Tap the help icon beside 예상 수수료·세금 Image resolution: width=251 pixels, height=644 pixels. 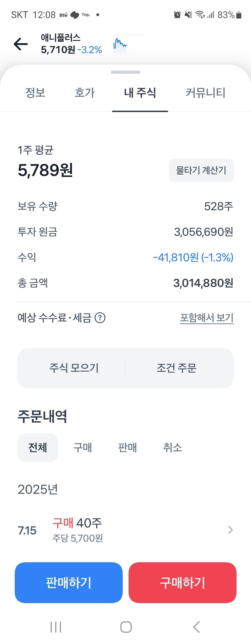100,318
